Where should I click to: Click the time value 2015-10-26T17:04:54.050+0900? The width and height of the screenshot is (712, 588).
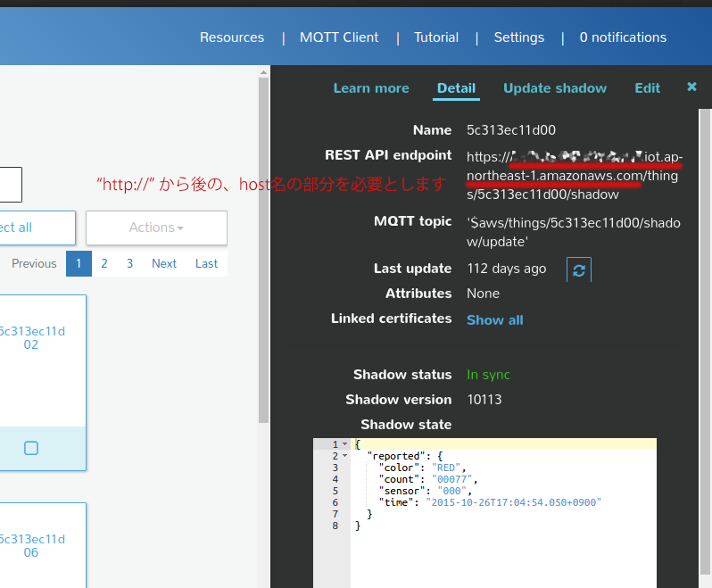(514, 502)
